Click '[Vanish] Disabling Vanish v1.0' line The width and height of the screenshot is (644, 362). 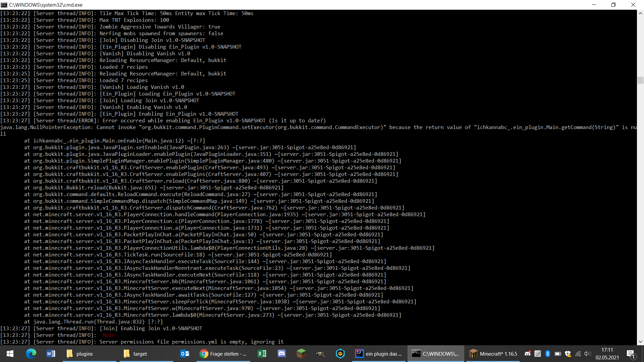(95, 54)
